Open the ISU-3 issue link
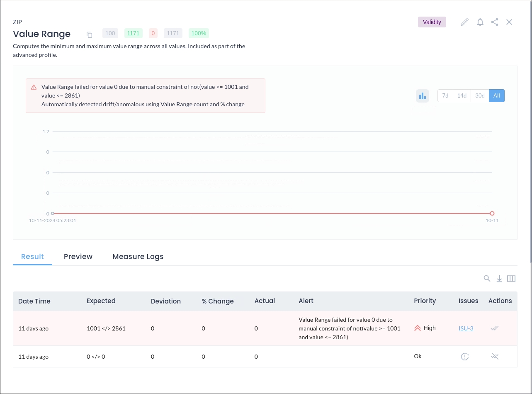 (466, 328)
